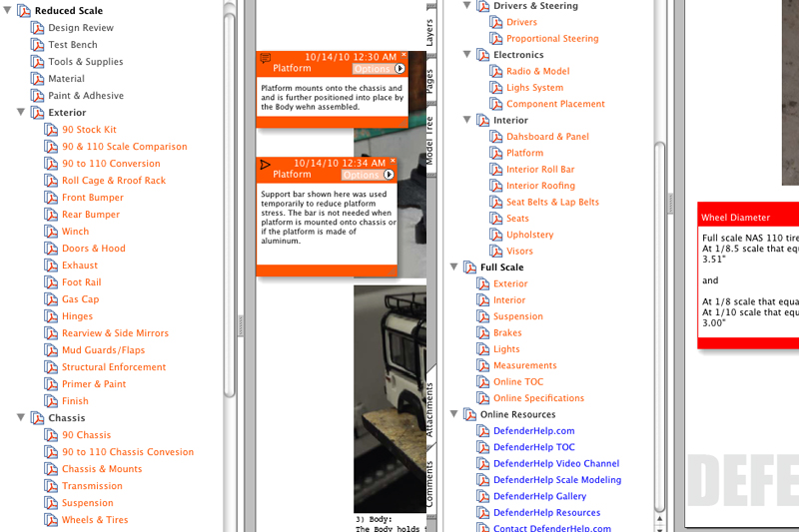Click the white Land Rover model photo
Screen dimensions: 799x532
[x=390, y=398]
